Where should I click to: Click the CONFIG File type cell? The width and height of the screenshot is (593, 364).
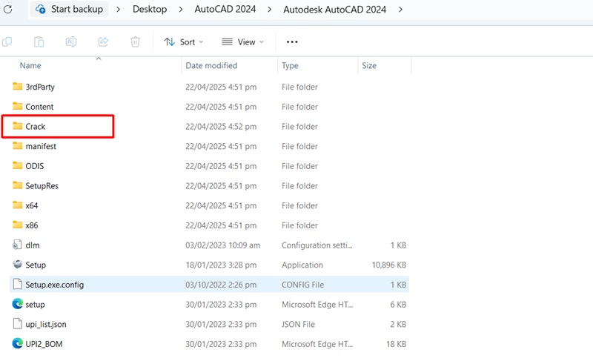point(302,285)
